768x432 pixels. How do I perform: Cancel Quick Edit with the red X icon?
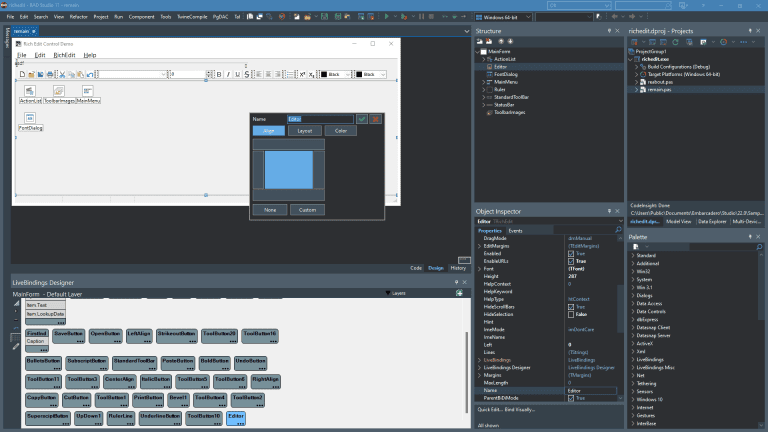pos(376,119)
